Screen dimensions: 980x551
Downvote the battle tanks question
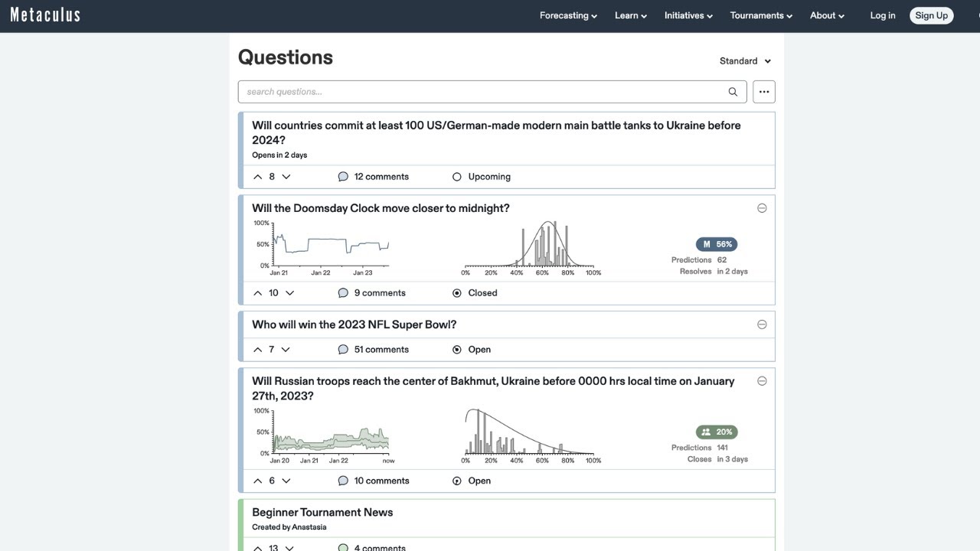click(286, 177)
